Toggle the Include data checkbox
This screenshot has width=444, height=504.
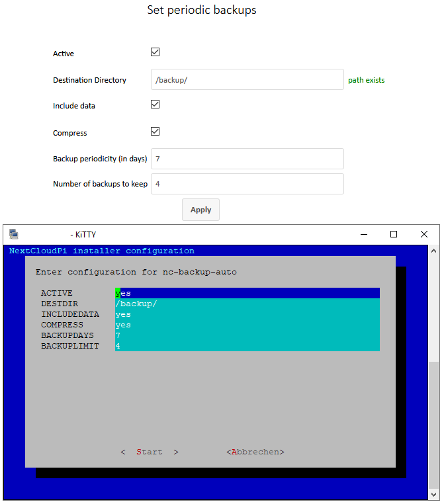point(155,105)
